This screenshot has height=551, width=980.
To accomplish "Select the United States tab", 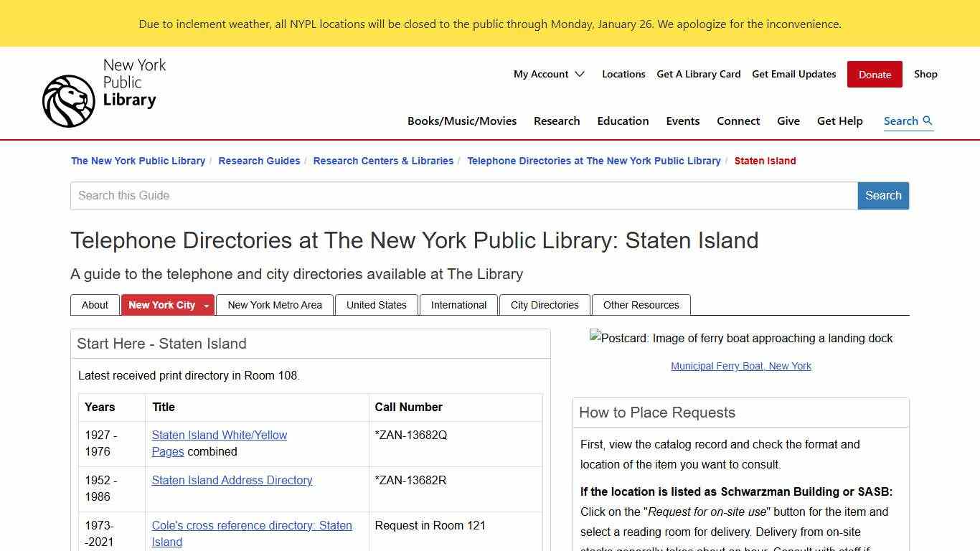I will pos(376,304).
